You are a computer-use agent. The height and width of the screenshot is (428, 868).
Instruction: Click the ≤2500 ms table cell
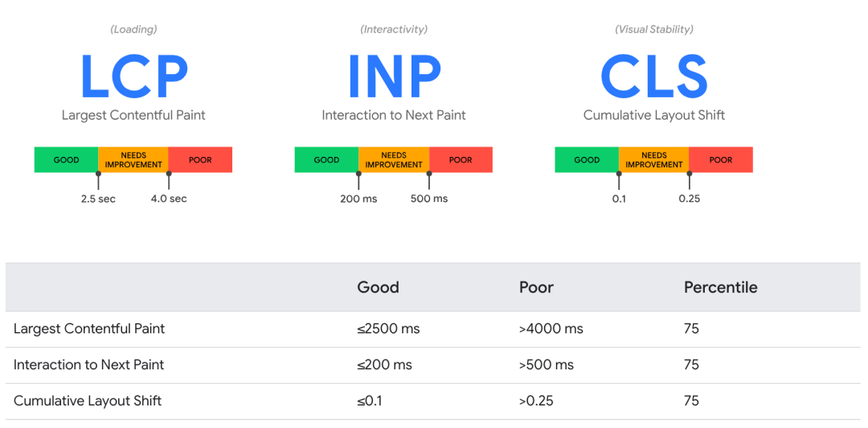tap(388, 328)
